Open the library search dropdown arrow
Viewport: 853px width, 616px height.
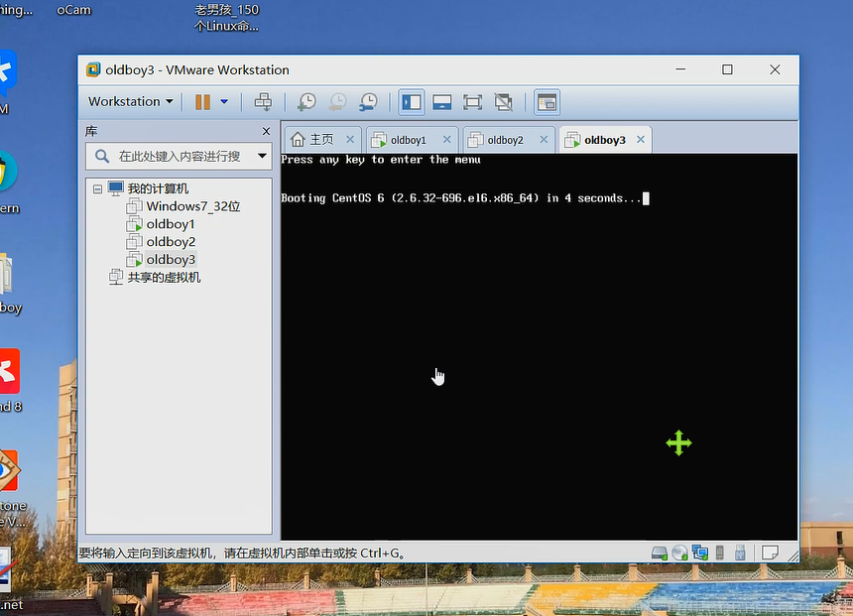point(262,156)
